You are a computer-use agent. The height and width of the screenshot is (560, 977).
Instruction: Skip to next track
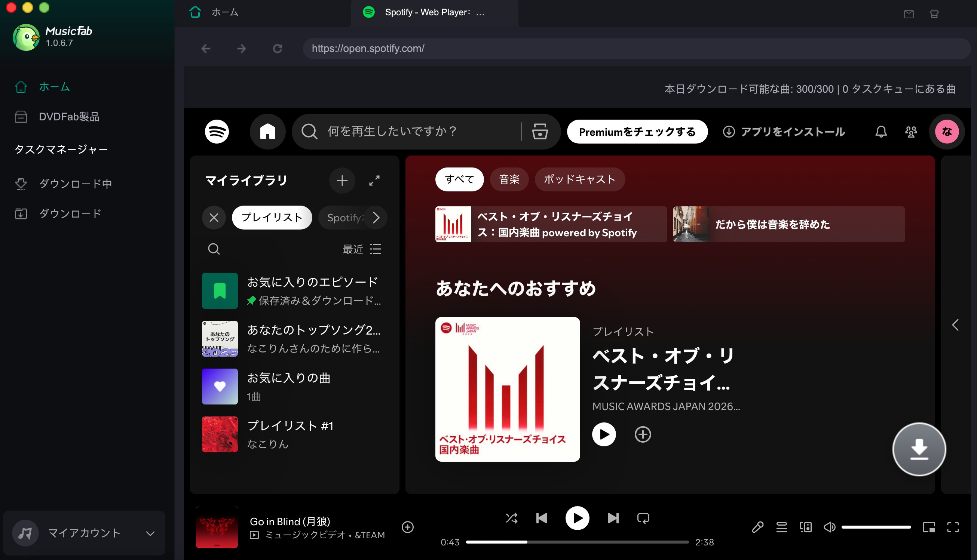(613, 518)
